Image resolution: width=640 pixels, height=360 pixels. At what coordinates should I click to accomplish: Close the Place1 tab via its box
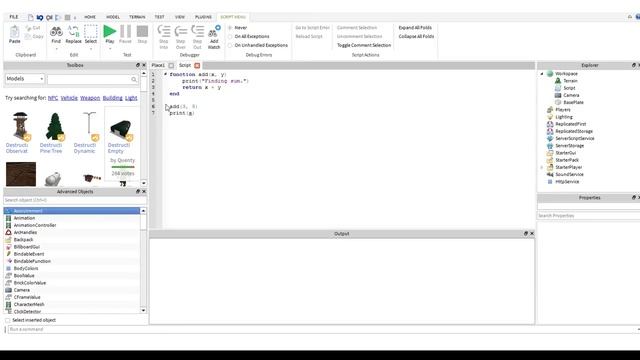point(171,65)
